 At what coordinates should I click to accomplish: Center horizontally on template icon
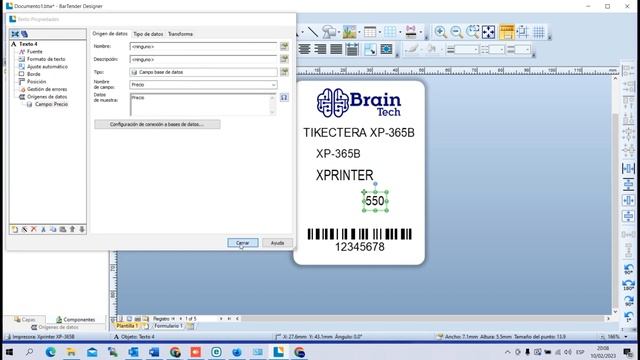(x=629, y=200)
